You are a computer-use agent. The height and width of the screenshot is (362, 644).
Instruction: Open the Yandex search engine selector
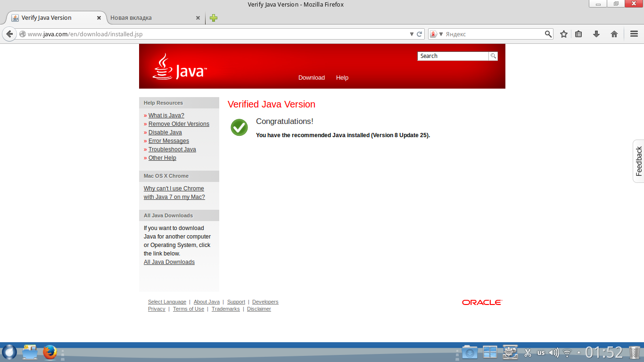(x=437, y=34)
